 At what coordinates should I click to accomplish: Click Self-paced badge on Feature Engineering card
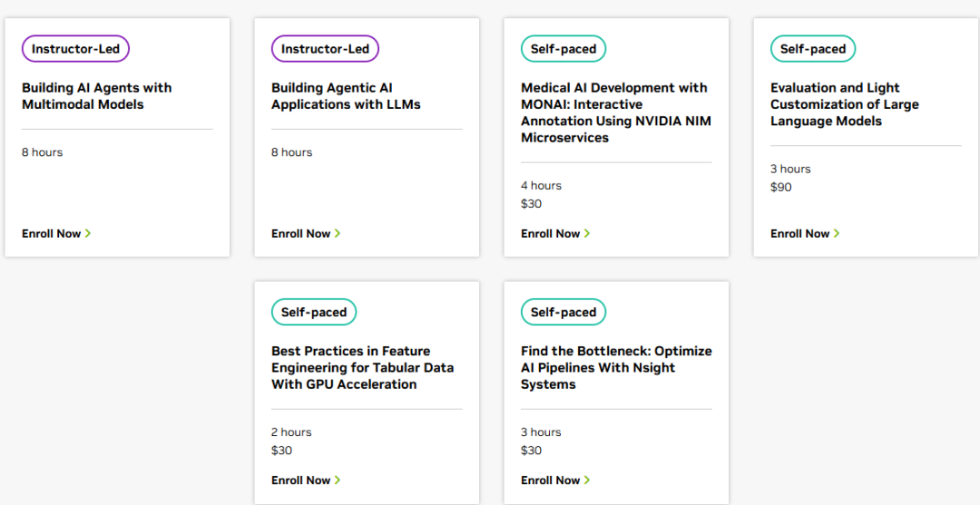click(x=313, y=312)
